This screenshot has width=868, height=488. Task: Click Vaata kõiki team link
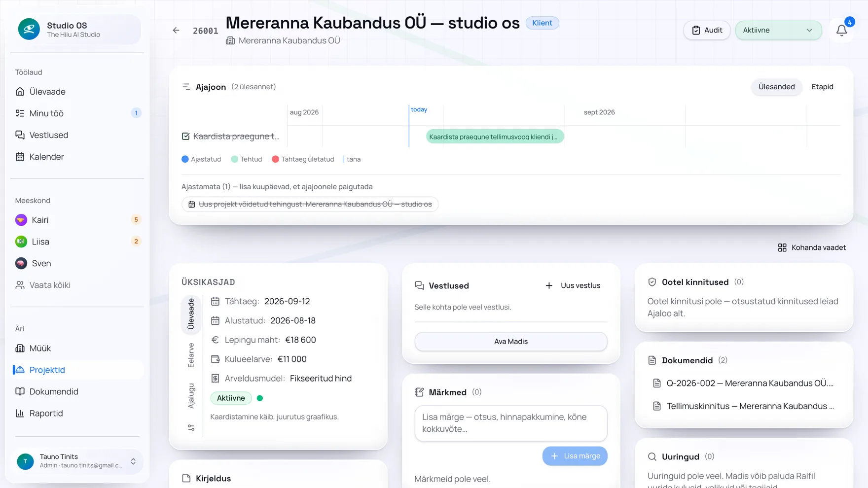pyautogui.click(x=77, y=285)
